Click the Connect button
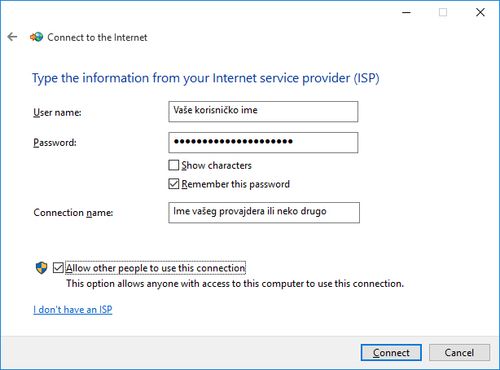 [391, 353]
